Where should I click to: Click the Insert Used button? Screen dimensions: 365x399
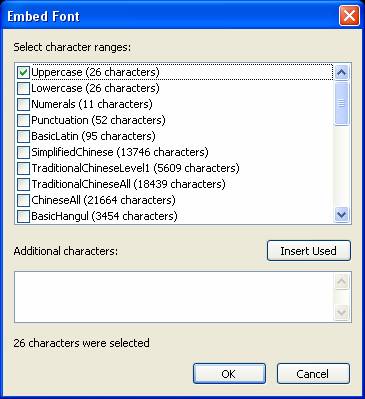309,251
